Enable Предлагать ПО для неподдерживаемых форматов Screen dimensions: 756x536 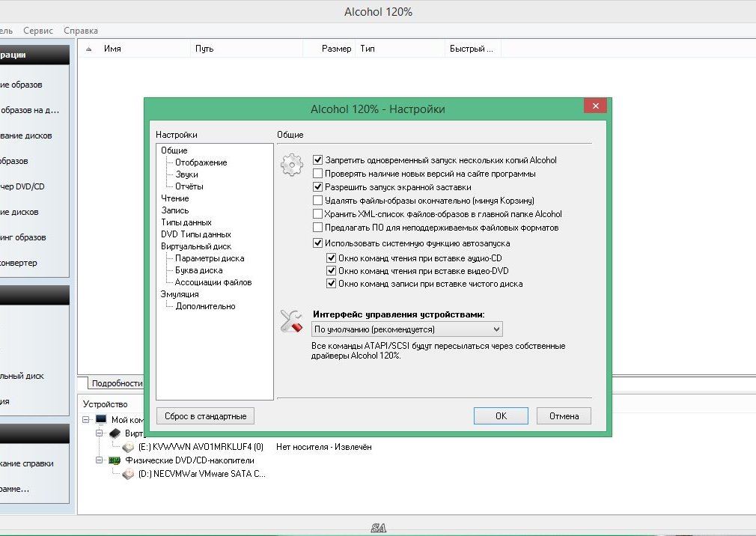click(x=317, y=228)
